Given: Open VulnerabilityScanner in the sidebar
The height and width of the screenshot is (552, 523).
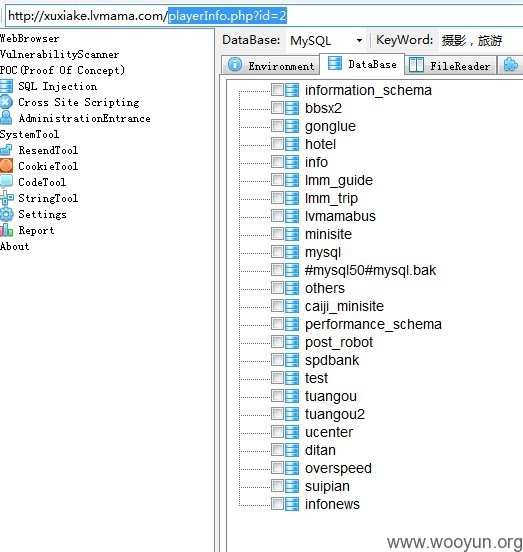Looking at the screenshot, I should [x=59, y=54].
